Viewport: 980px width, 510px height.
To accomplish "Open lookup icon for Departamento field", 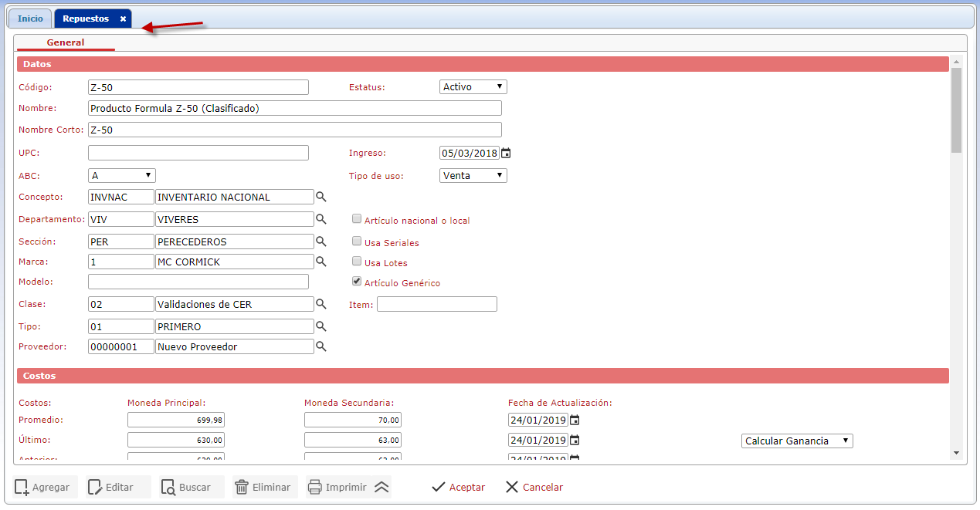I will 321,219.
